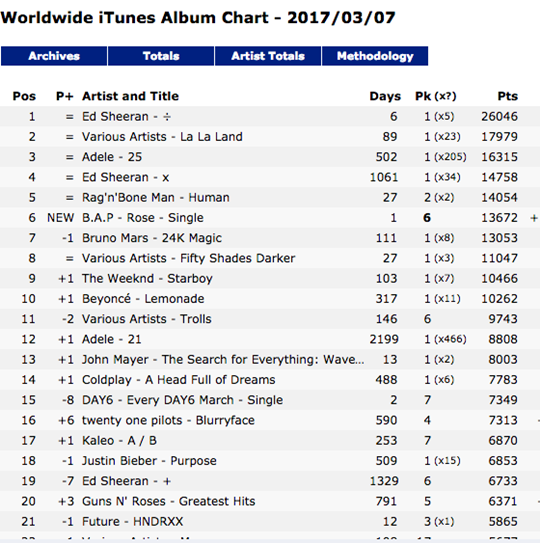Image resolution: width=540 pixels, height=543 pixels.
Task: Click the Pts column header
Action: click(507, 96)
